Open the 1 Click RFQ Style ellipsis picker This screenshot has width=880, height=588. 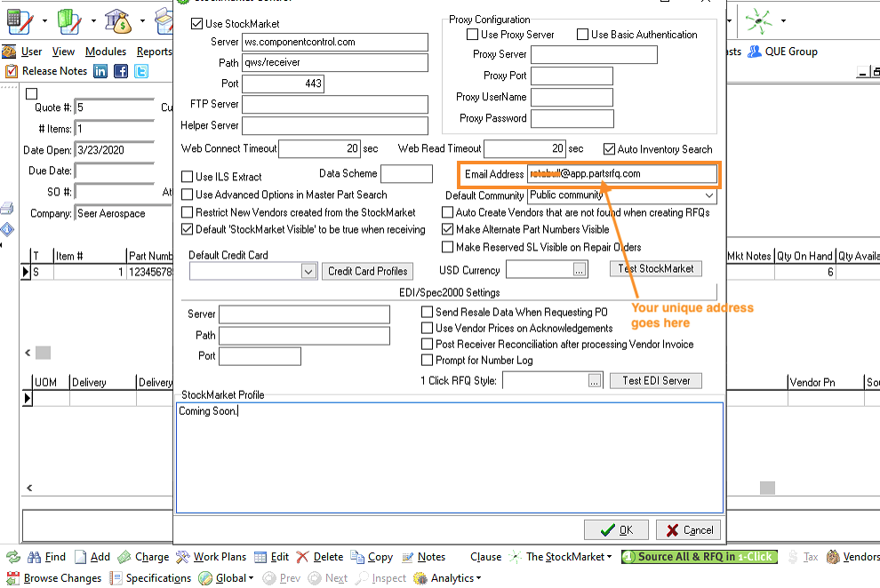(x=595, y=381)
